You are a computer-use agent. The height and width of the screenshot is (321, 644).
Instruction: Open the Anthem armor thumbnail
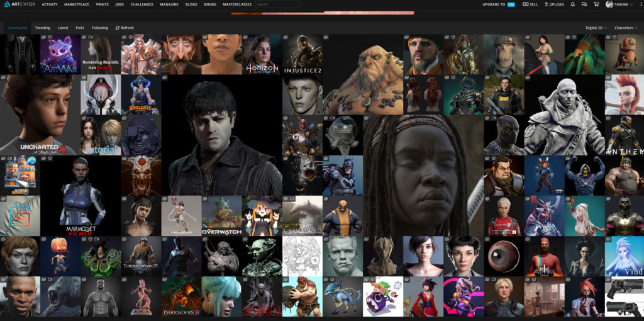click(x=624, y=135)
